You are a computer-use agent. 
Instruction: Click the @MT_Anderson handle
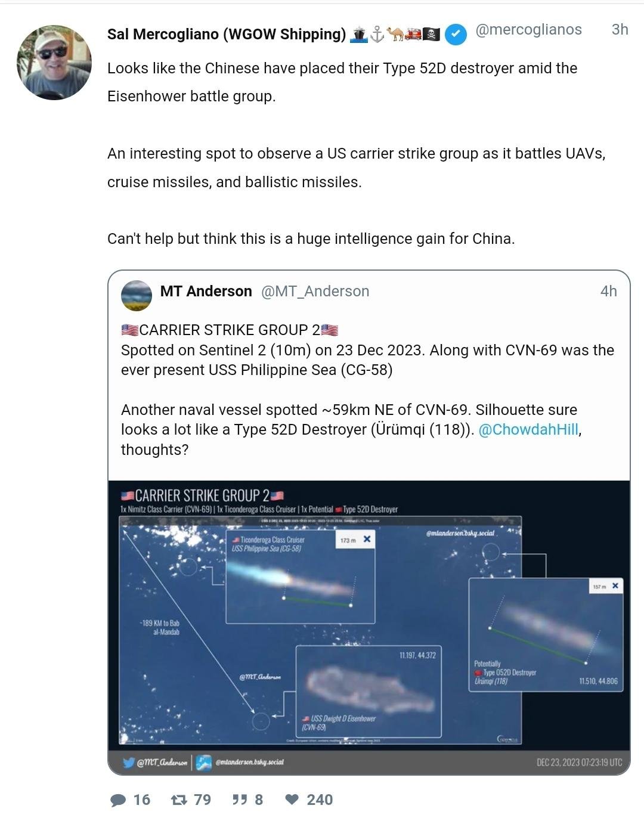[x=315, y=291]
